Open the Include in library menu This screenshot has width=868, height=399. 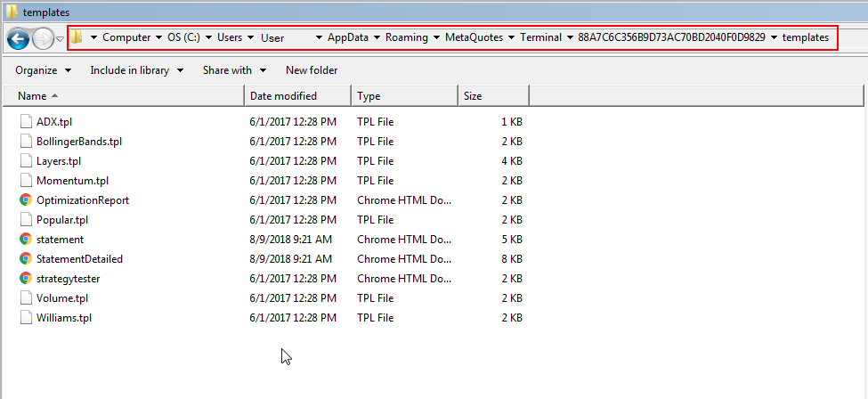(x=137, y=70)
